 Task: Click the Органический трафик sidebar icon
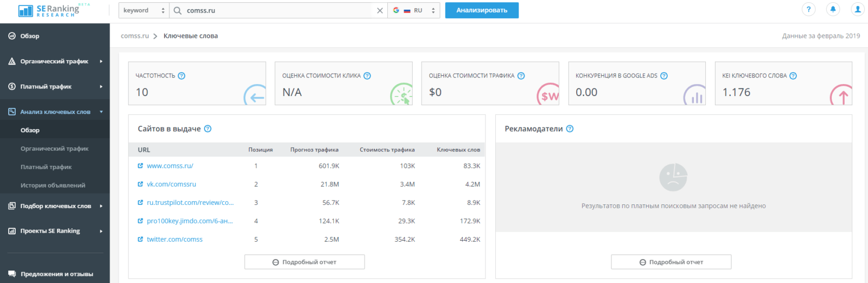click(x=12, y=61)
